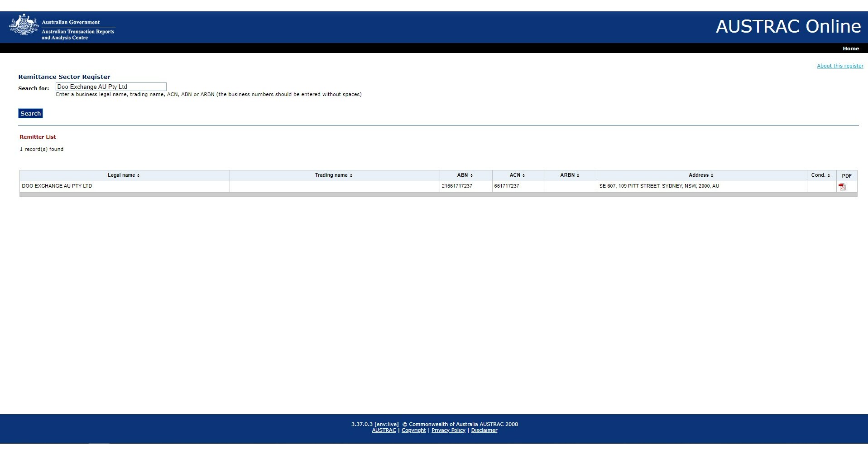This screenshot has width=868, height=455.
Task: Click the Remittance Sector Register heading
Action: tap(64, 77)
